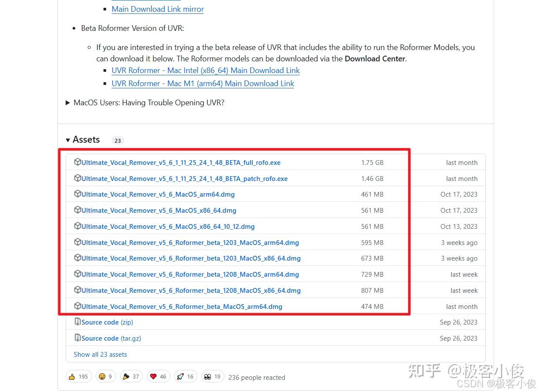538x392 pixels.
Task: Click the package icon beside Ultimate_Vocal_Remover_v5_6_MacOS_arm64.dmg
Action: 77,194
